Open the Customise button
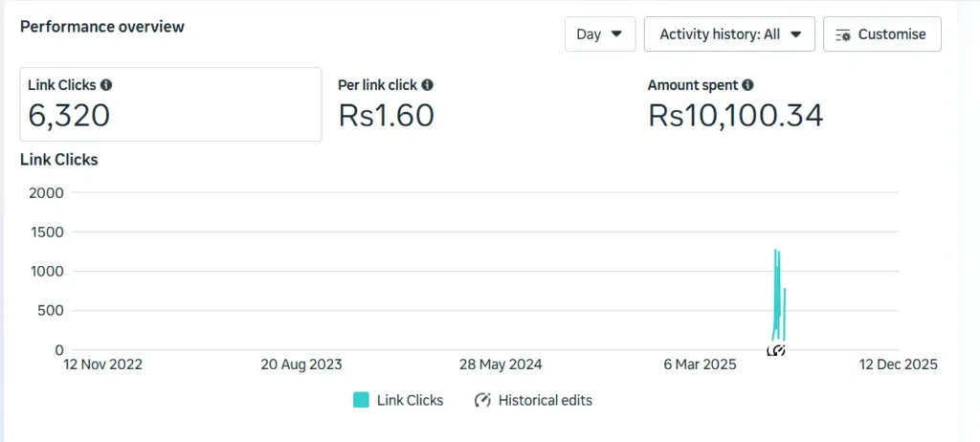Image resolution: width=980 pixels, height=442 pixels. (x=881, y=34)
